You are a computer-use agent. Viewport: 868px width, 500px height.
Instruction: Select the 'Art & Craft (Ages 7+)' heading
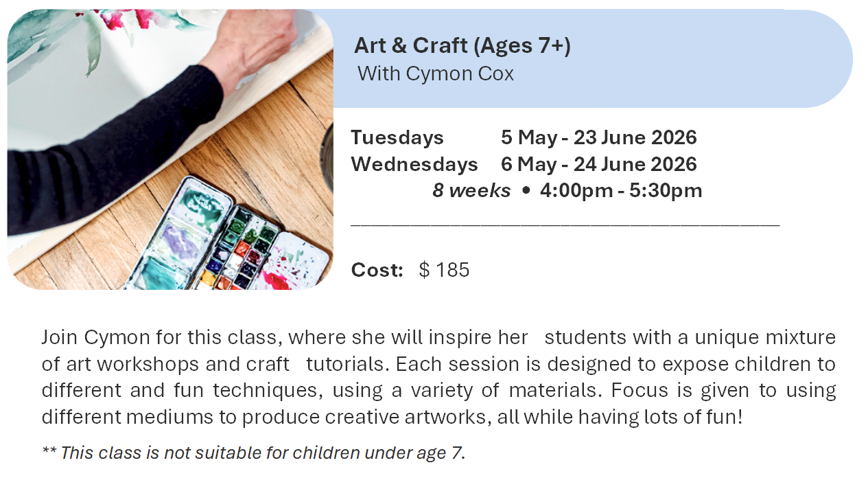pos(462,46)
